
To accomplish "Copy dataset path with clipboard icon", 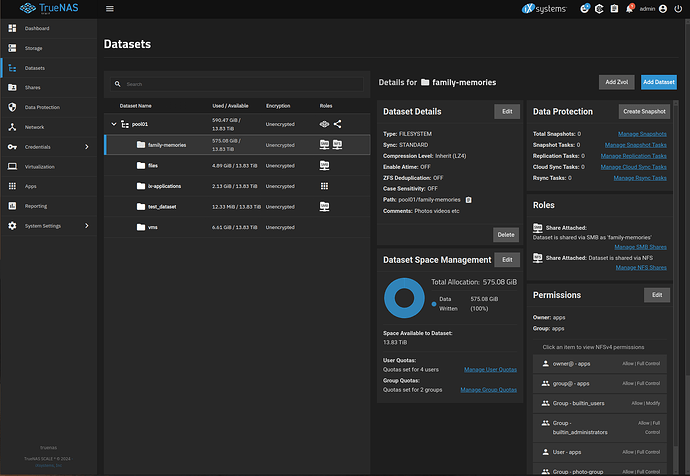I will (x=469, y=200).
